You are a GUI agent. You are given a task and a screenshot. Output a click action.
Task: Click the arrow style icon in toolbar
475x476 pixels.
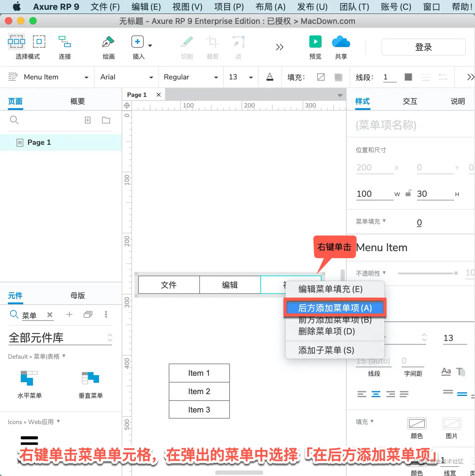point(443,77)
